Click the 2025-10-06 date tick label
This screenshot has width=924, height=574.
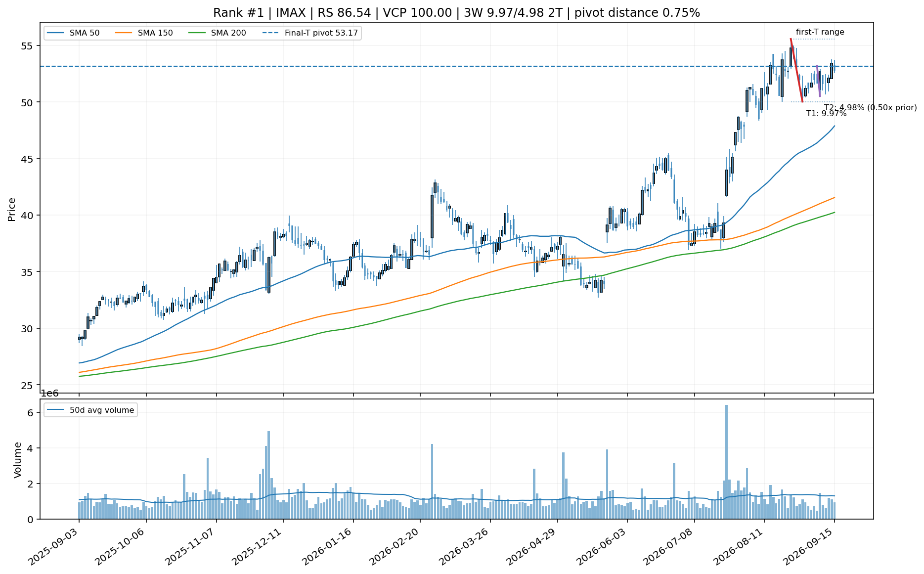coord(121,546)
